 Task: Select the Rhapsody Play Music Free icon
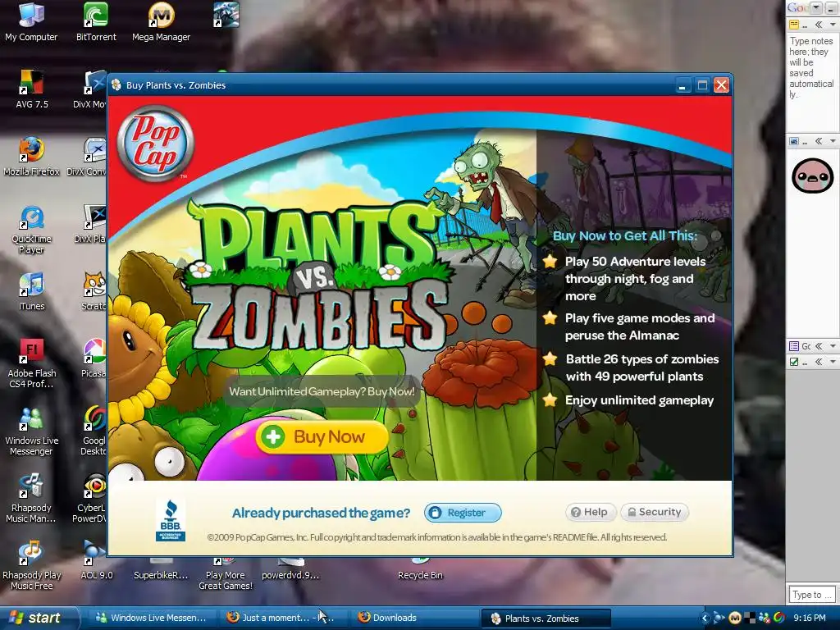[x=32, y=566]
